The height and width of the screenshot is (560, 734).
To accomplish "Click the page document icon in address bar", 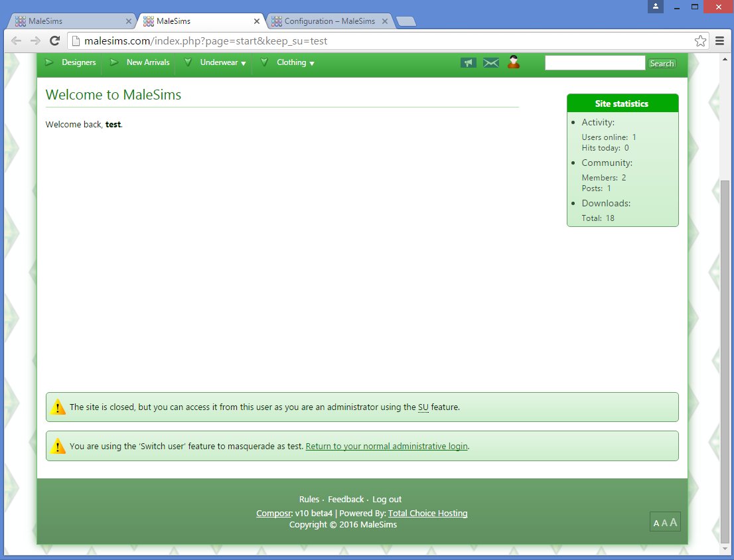I will coord(76,40).
